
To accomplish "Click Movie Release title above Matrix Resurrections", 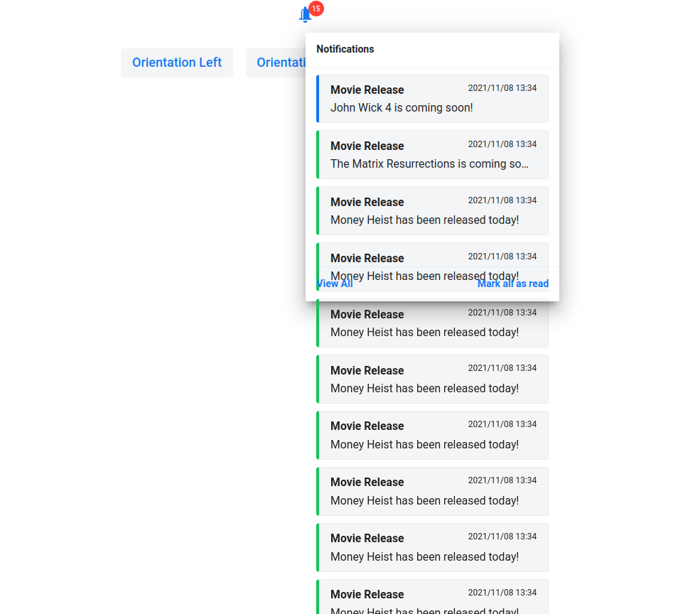I will [367, 146].
